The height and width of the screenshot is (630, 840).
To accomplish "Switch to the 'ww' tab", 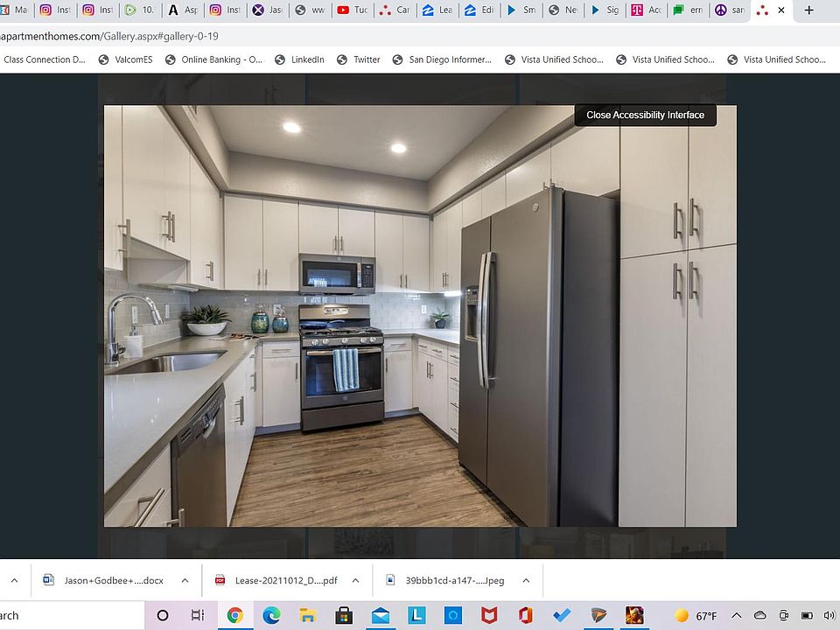I will (310, 10).
